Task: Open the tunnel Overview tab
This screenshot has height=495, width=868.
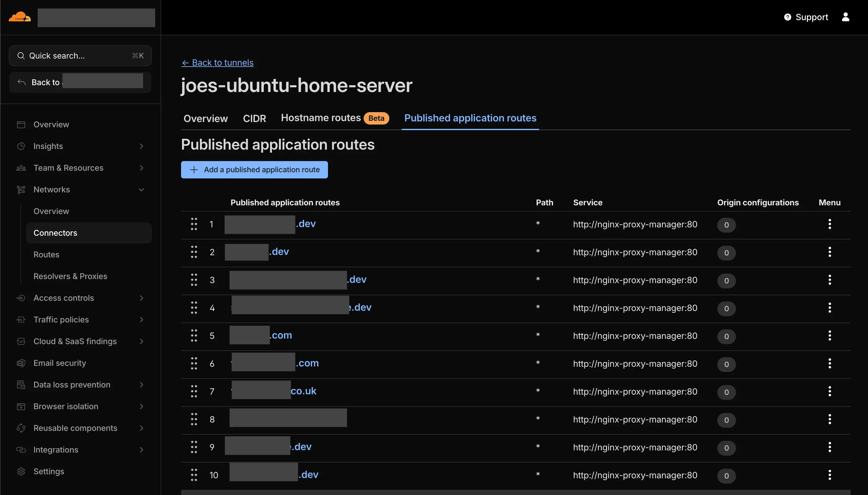Action: (x=206, y=118)
